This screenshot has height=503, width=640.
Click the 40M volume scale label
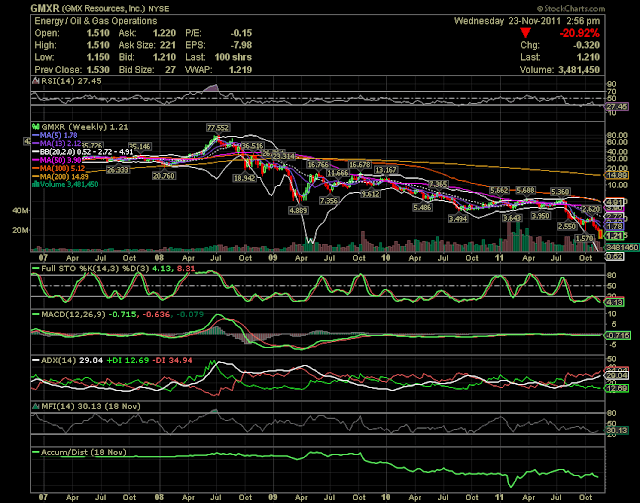tap(20, 211)
